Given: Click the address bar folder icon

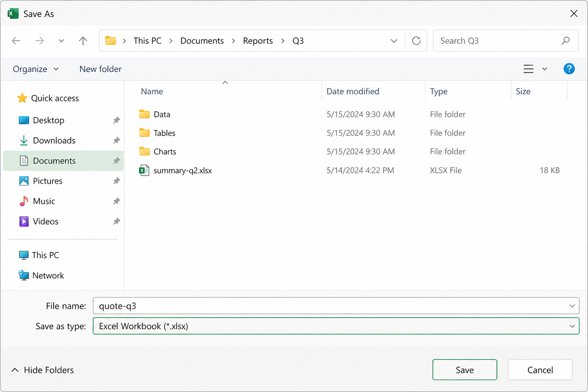Looking at the screenshot, I should point(111,41).
